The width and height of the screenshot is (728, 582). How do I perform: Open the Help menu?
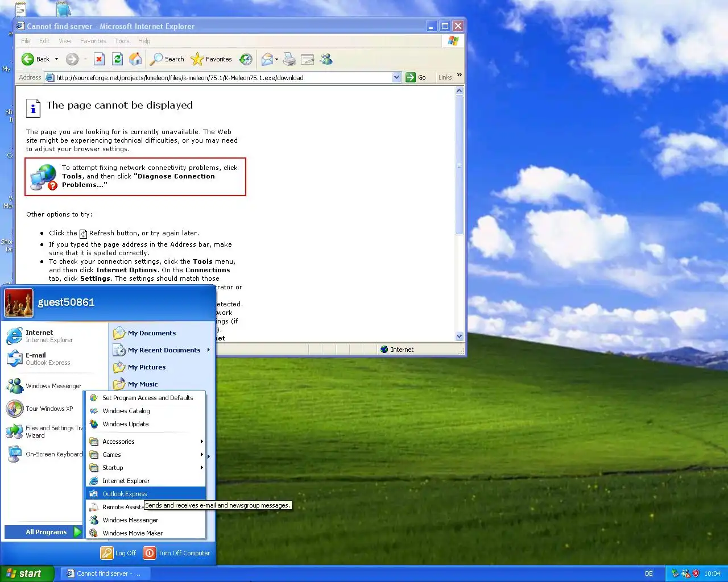(144, 41)
